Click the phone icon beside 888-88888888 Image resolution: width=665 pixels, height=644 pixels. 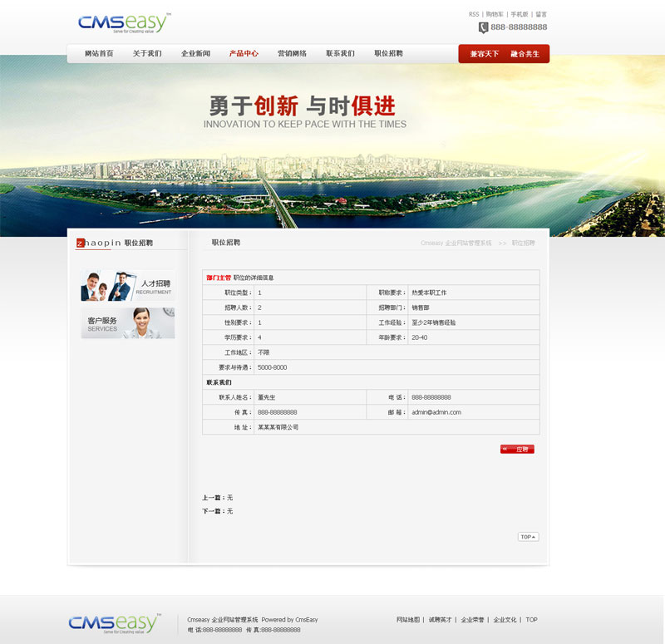(x=483, y=27)
